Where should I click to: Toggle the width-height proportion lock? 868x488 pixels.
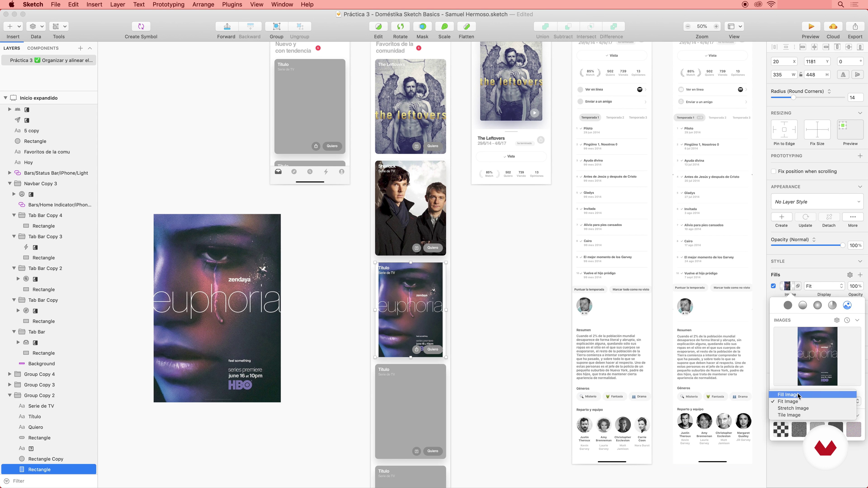coord(801,74)
